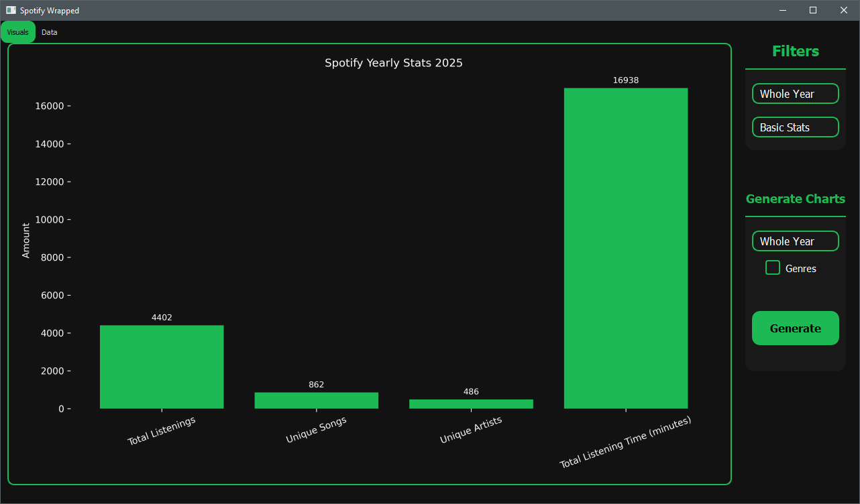860x504 pixels.
Task: Click the 16938 bar value label
Action: pyautogui.click(x=626, y=80)
